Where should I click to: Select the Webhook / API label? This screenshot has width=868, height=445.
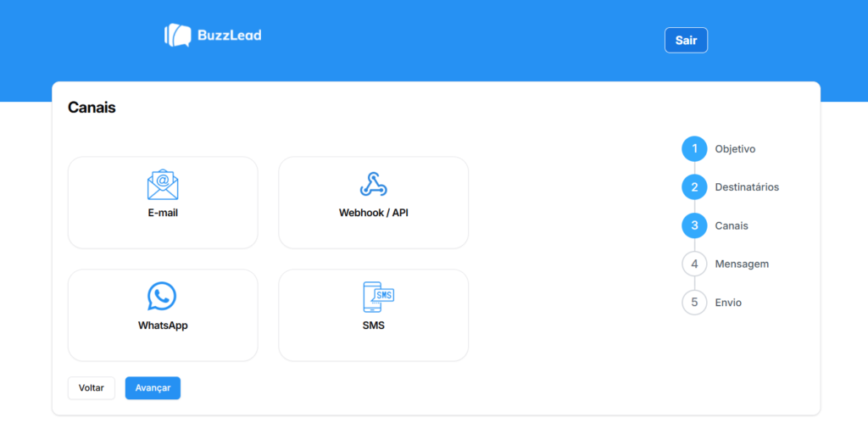[374, 213]
